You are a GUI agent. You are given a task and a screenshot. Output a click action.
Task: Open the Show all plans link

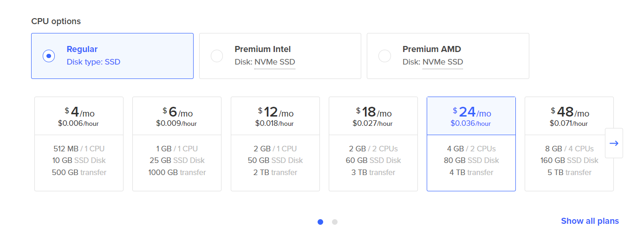coord(590,221)
